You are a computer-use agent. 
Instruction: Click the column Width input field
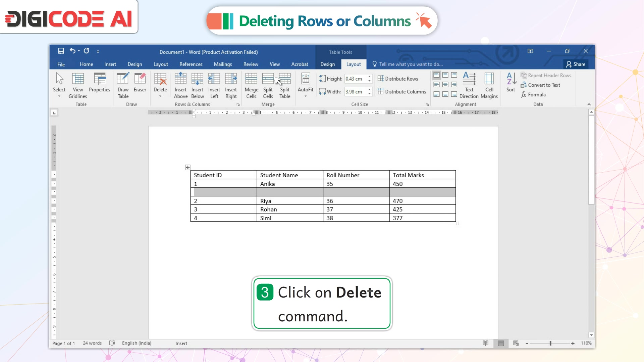356,91
